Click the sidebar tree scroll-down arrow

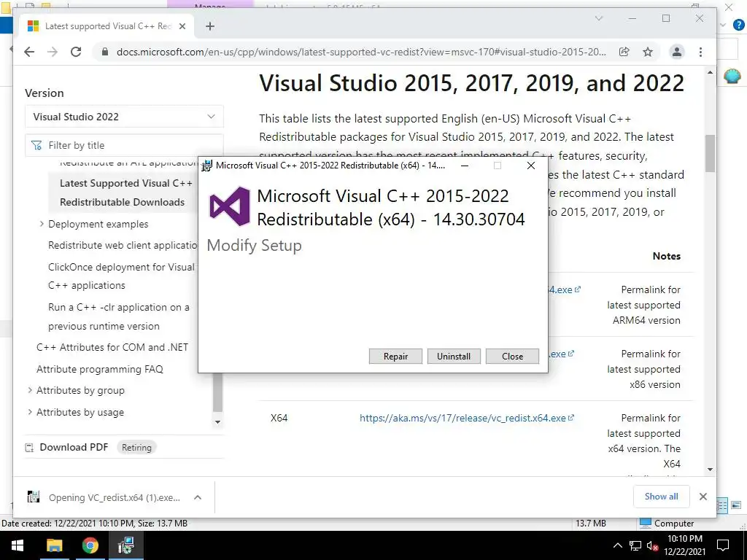pyautogui.click(x=217, y=421)
